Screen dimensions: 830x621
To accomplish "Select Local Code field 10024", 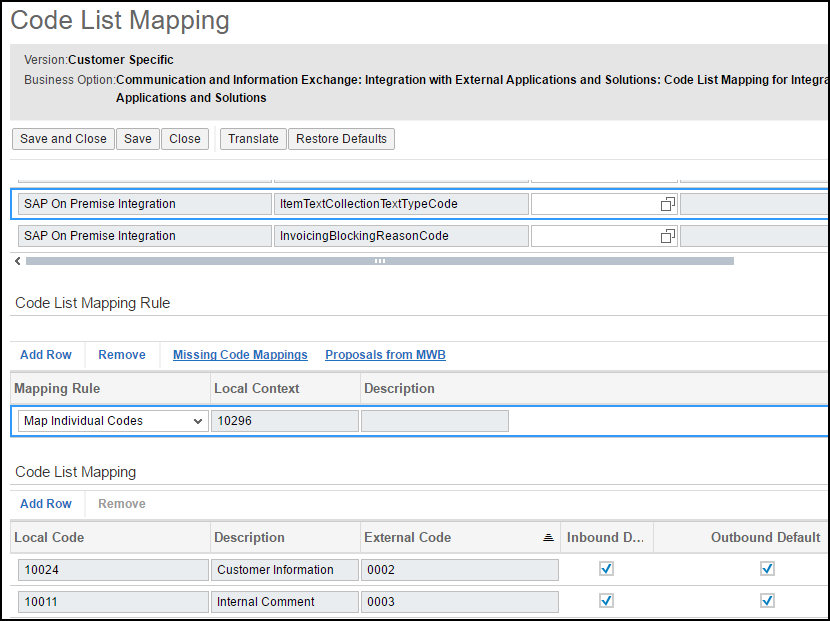I will pyautogui.click(x=113, y=570).
